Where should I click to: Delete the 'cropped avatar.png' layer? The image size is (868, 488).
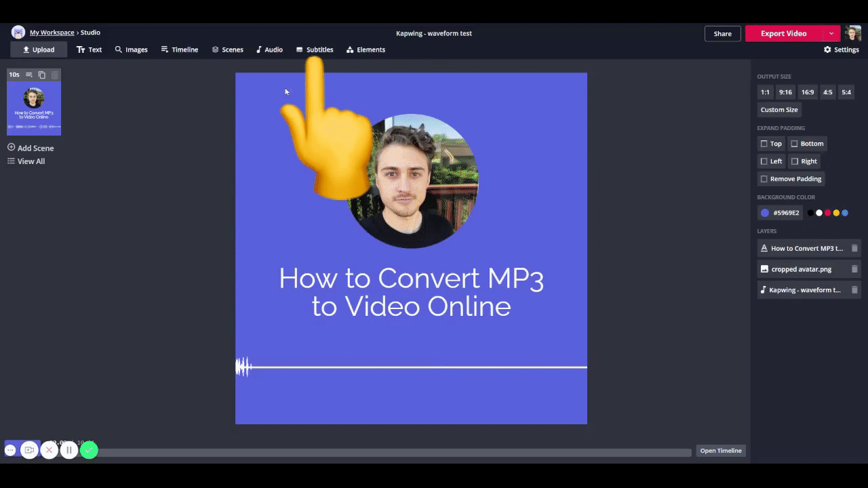854,269
